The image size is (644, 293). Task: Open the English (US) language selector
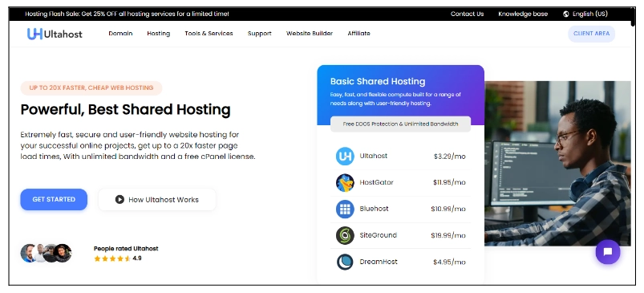tap(585, 14)
